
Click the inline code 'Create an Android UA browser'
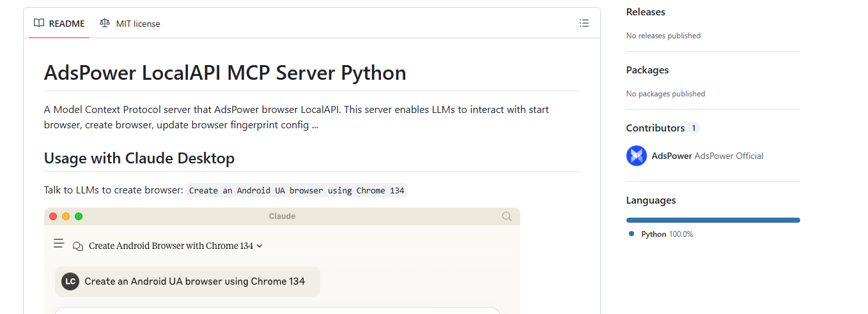click(x=297, y=190)
